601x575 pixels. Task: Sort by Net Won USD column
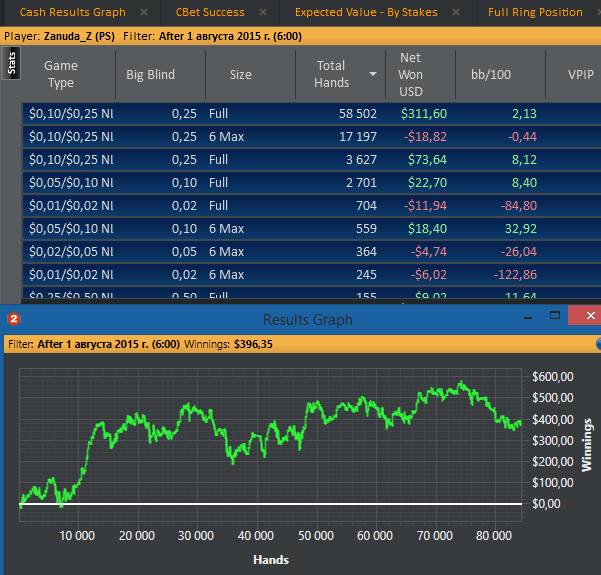410,74
